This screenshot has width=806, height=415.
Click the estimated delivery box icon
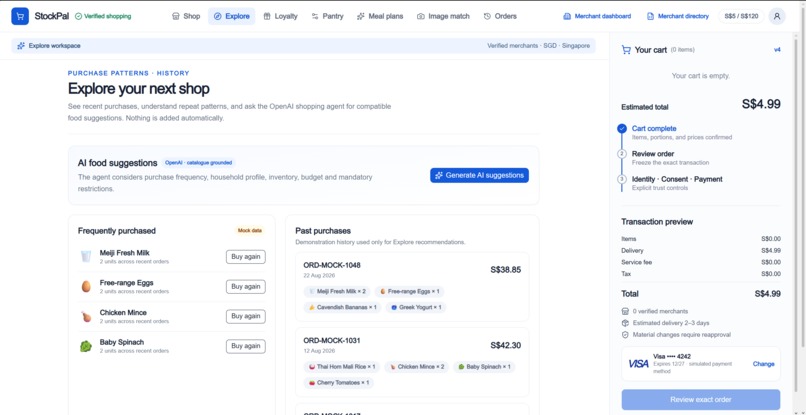pos(625,323)
